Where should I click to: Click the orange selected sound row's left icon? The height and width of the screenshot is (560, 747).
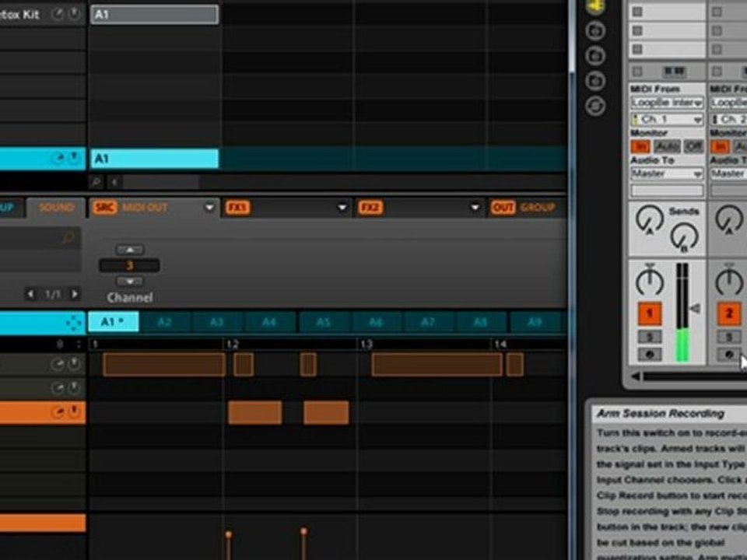pyautogui.click(x=58, y=412)
